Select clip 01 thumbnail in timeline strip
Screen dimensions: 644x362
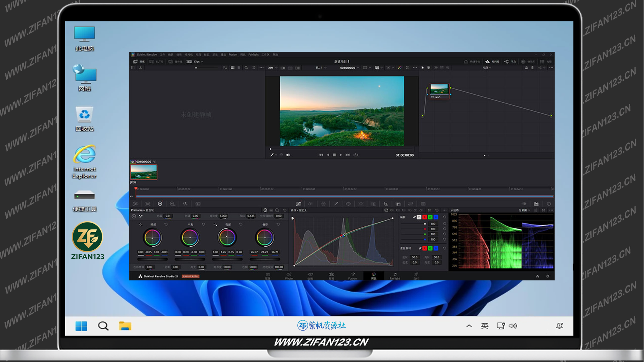click(x=143, y=172)
